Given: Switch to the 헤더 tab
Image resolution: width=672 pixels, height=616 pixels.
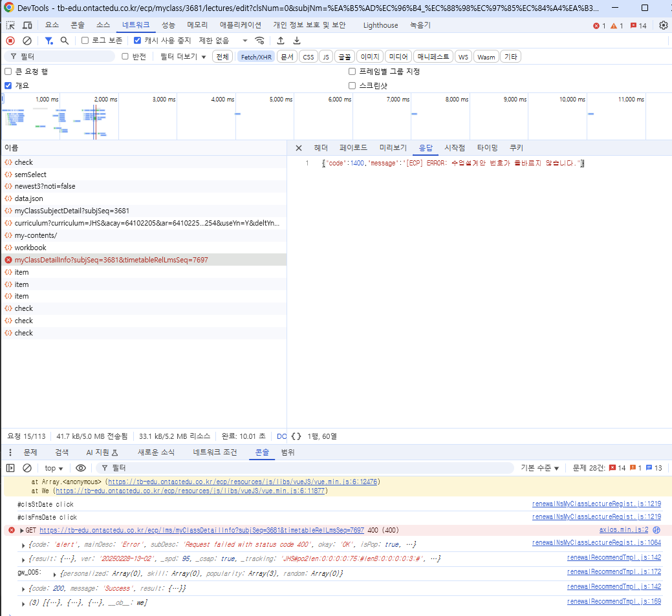Looking at the screenshot, I should click(321, 148).
